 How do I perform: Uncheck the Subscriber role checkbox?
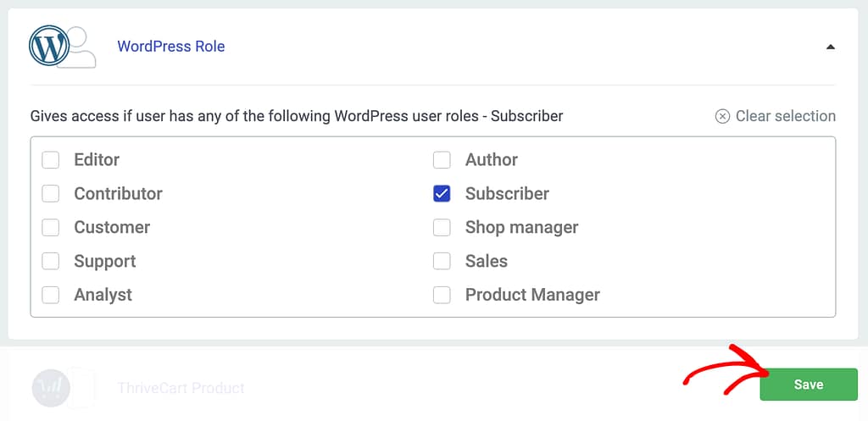pos(442,193)
